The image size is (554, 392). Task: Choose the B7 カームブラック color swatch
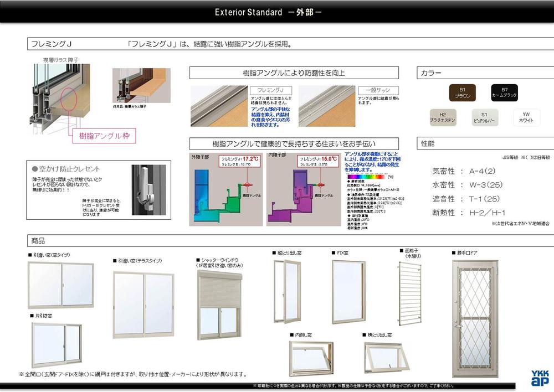(504, 92)
